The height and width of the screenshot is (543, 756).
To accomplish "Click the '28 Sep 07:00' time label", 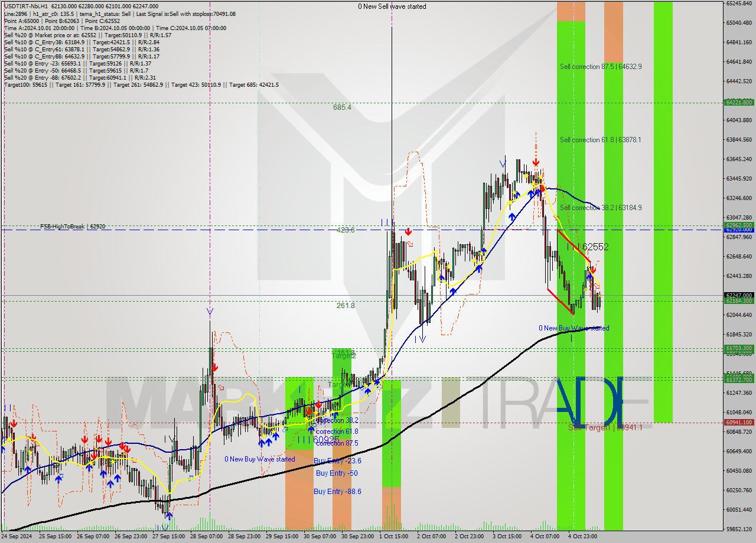I will point(207,537).
